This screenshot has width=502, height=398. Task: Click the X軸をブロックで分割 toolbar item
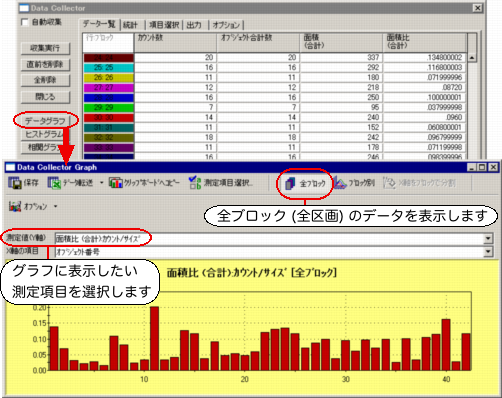(x=419, y=183)
